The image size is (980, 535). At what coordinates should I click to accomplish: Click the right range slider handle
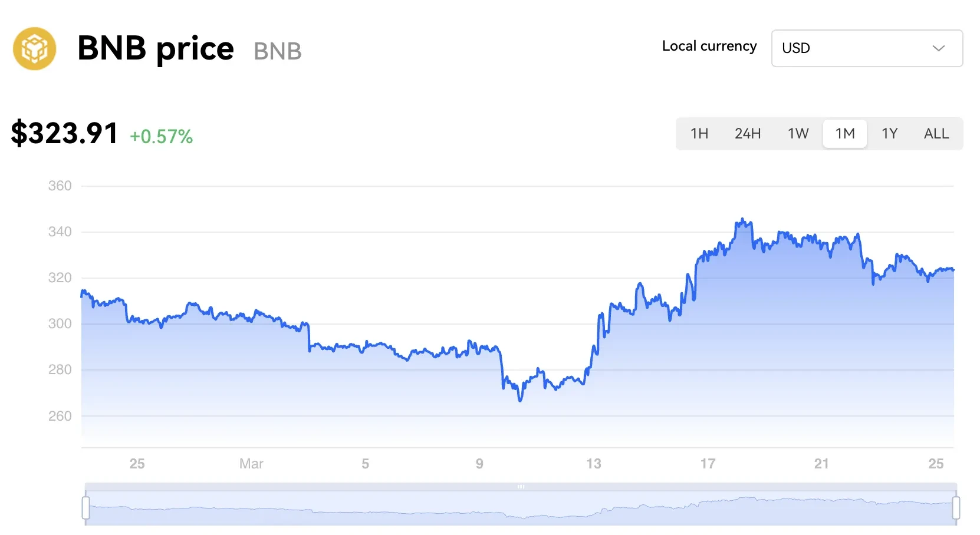click(956, 507)
